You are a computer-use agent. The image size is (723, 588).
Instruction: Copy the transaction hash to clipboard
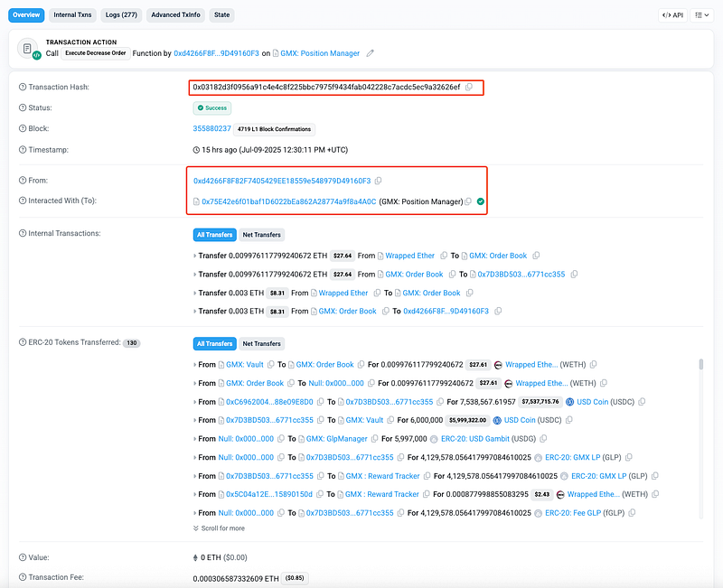click(469, 87)
